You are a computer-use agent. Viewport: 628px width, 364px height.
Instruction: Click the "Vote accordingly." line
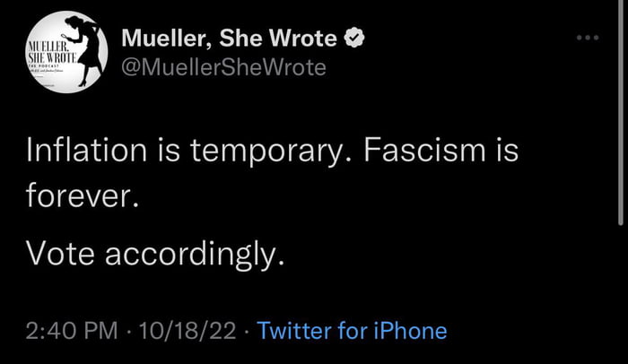point(155,256)
